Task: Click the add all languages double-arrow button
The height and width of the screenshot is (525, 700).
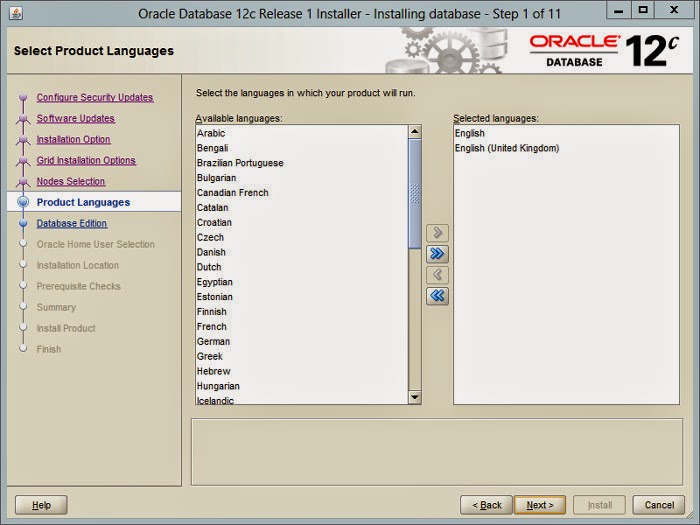Action: pyautogui.click(x=437, y=254)
